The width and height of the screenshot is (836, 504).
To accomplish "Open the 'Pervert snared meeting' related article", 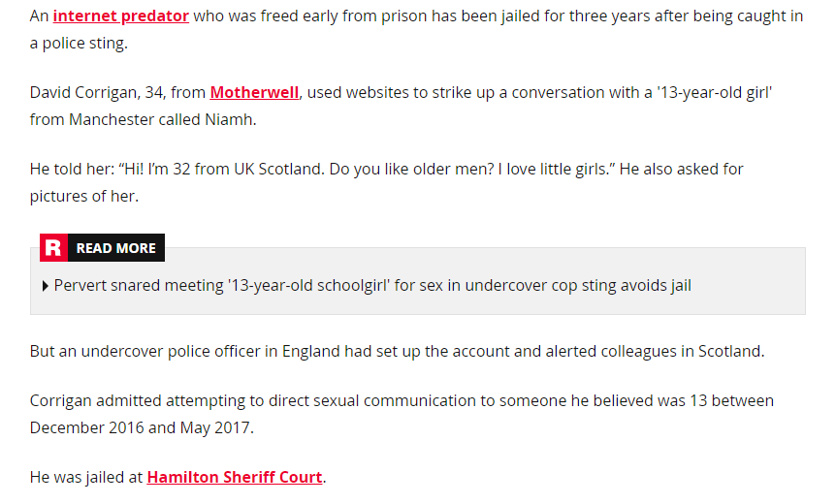I will pos(372,285).
